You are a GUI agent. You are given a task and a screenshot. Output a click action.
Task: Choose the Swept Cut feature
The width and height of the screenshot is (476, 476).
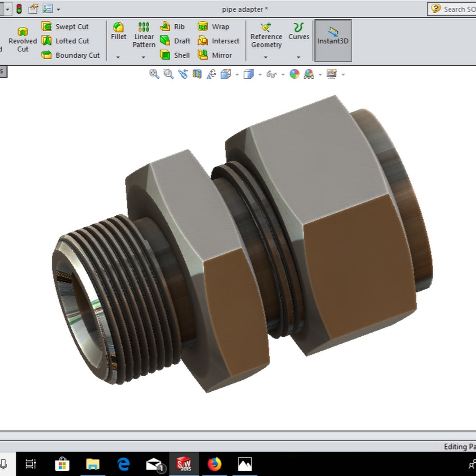(x=65, y=26)
